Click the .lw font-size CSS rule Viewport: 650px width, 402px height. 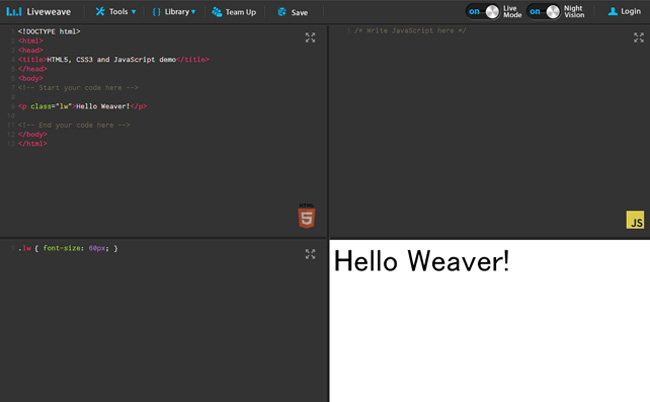(x=68, y=248)
